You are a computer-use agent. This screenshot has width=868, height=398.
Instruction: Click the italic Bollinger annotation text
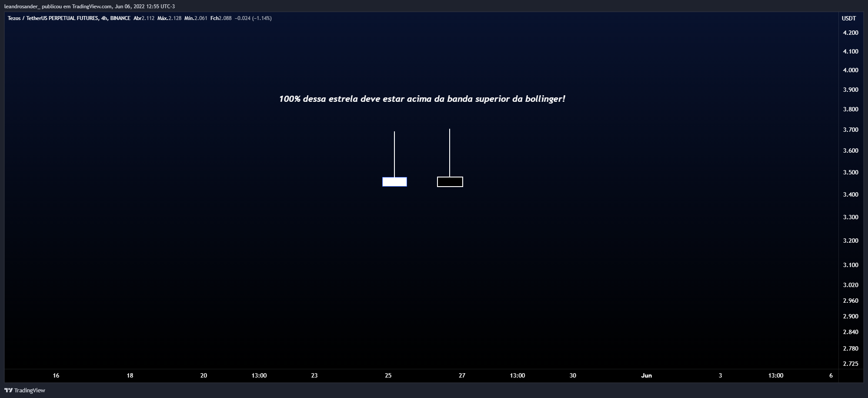coord(422,99)
